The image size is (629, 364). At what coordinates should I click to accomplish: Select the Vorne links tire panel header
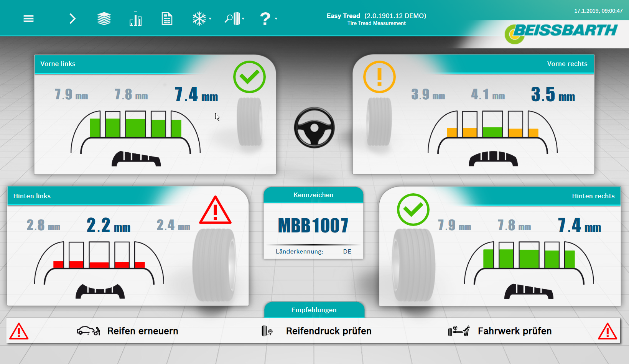(115, 64)
